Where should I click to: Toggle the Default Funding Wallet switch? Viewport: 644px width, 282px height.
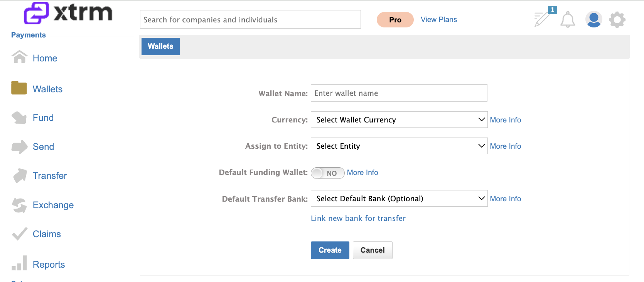coord(327,173)
